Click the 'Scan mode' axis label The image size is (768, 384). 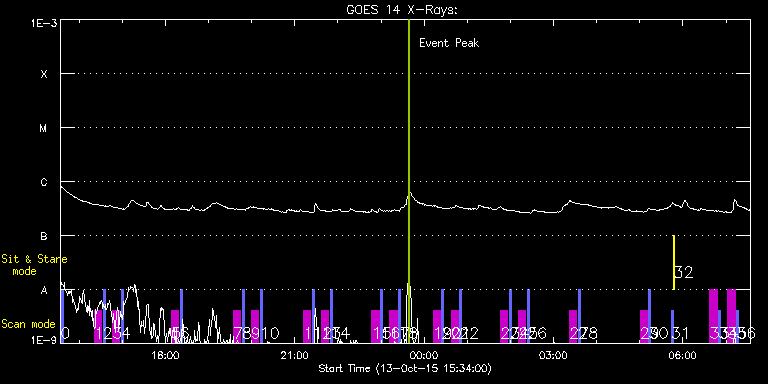point(28,324)
